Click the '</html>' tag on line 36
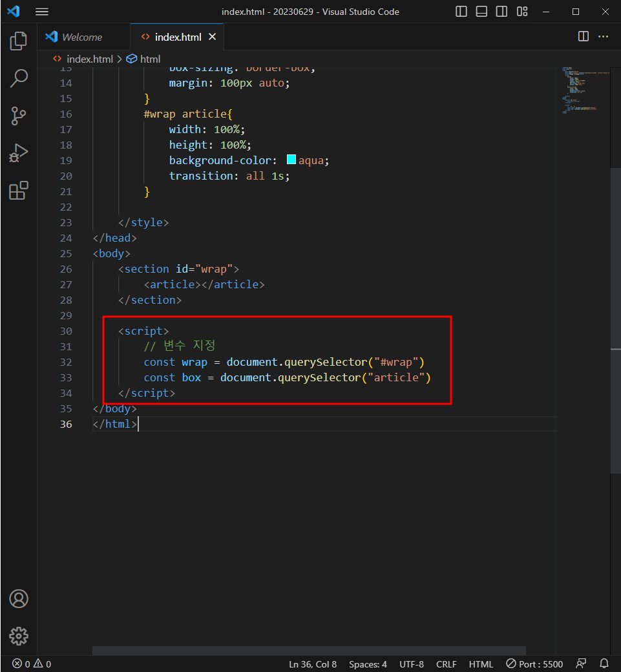Image resolution: width=621 pixels, height=672 pixels. tap(115, 425)
